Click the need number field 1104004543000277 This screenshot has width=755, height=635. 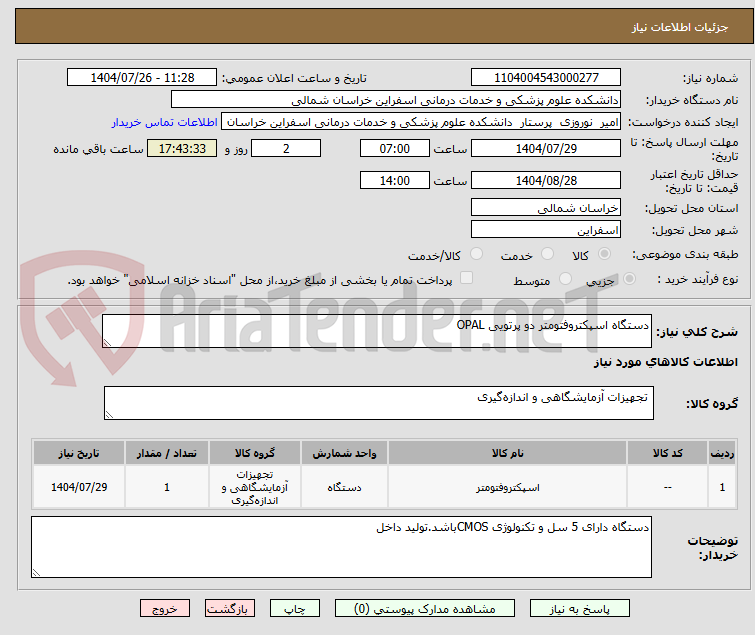coord(546,78)
